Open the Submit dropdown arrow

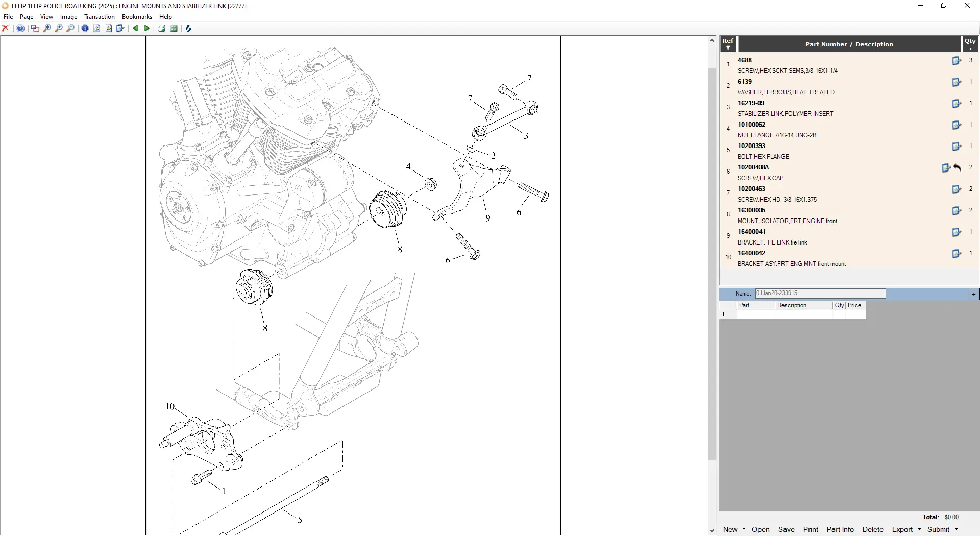pyautogui.click(x=956, y=530)
